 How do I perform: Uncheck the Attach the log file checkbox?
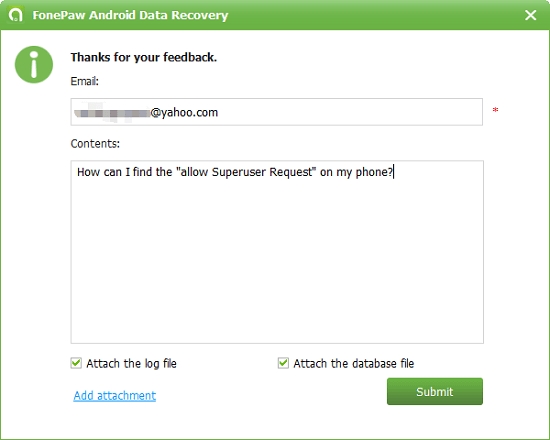[x=76, y=363]
